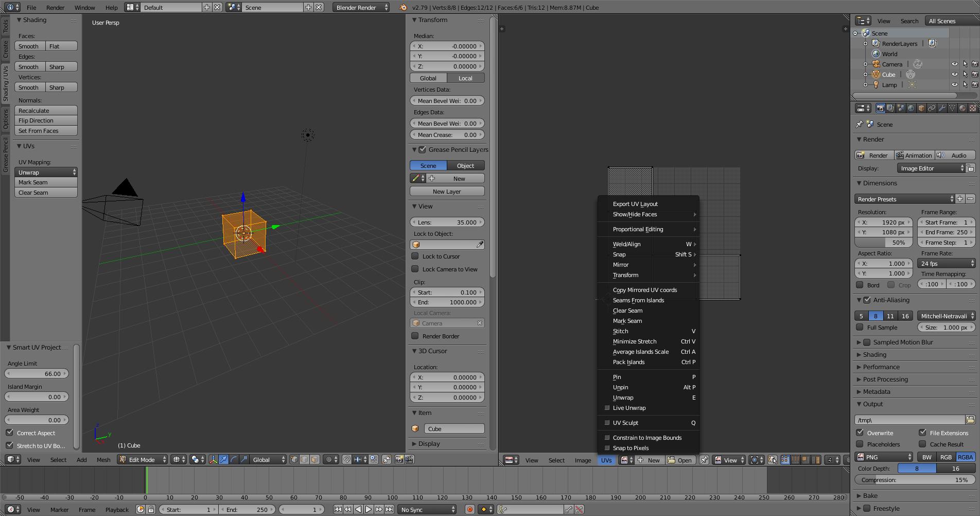Click Export UV Layout menu entry
The width and height of the screenshot is (980, 516).
[x=648, y=204]
